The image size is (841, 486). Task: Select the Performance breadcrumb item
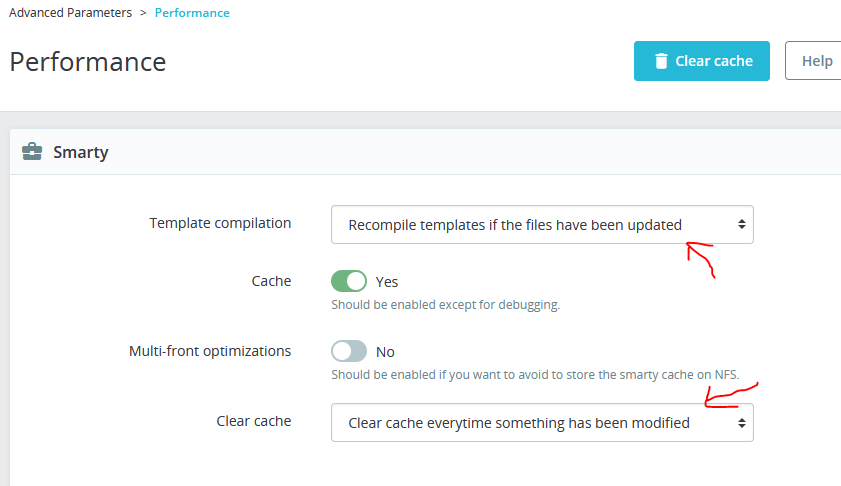(x=192, y=13)
